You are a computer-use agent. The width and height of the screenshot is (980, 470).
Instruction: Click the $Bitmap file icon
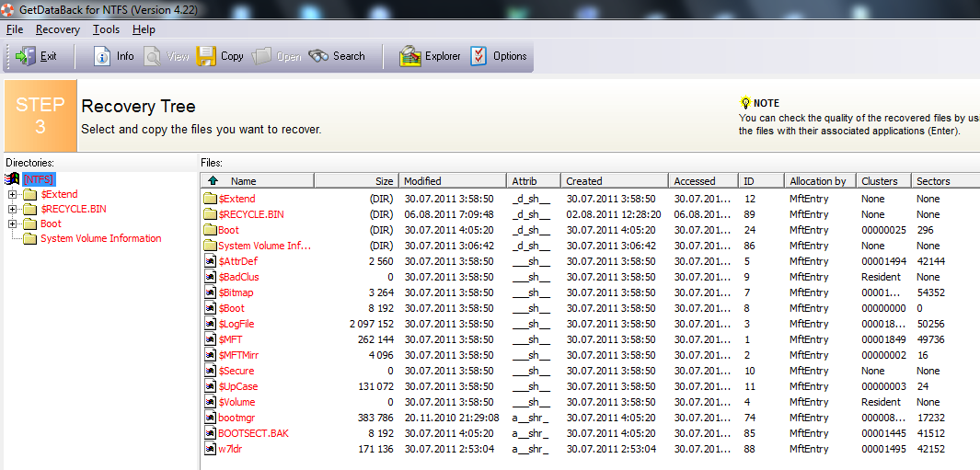click(211, 292)
